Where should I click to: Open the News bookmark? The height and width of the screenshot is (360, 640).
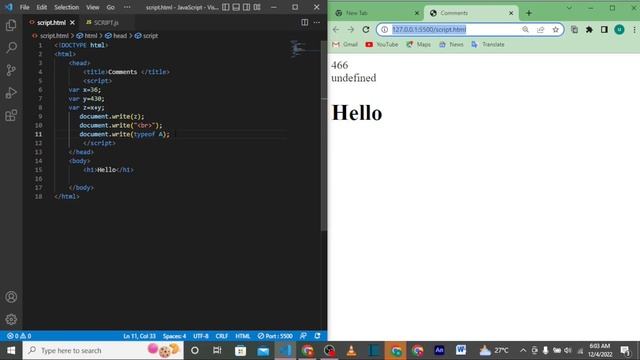(x=451, y=44)
